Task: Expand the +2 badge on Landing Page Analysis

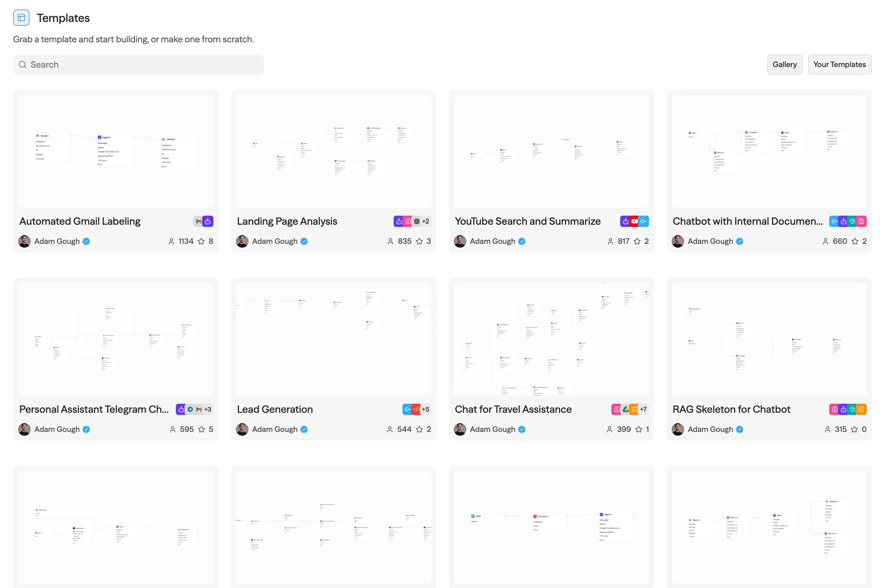Action: coord(425,221)
